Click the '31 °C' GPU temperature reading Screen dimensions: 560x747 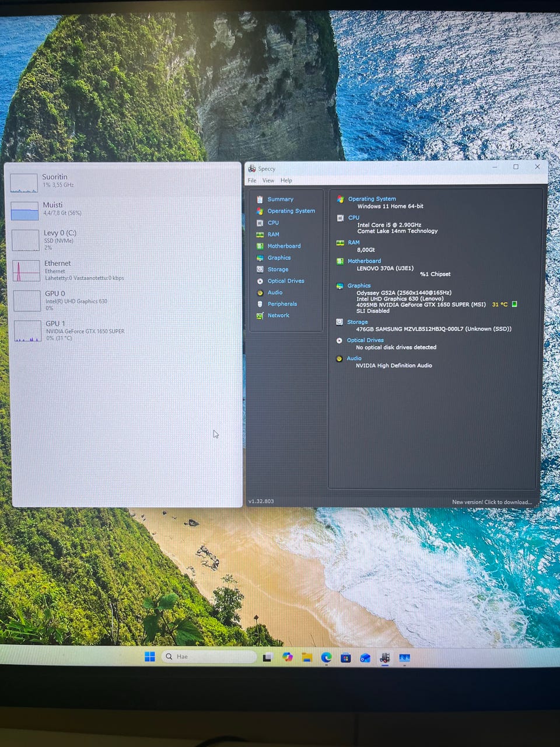coord(500,304)
